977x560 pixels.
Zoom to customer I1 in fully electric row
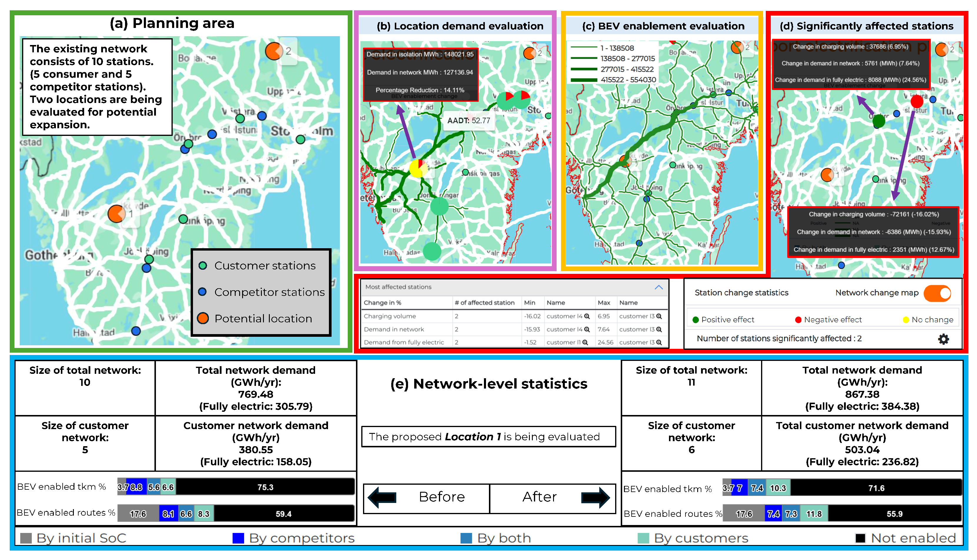coord(585,342)
